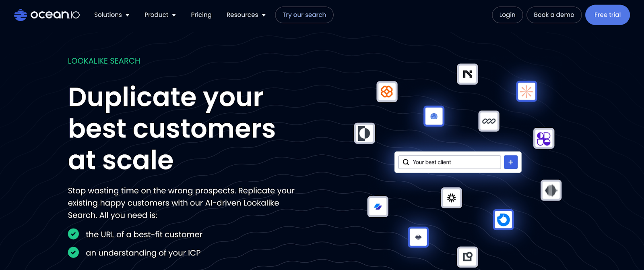
Task: Click the Free trial button
Action: click(607, 15)
